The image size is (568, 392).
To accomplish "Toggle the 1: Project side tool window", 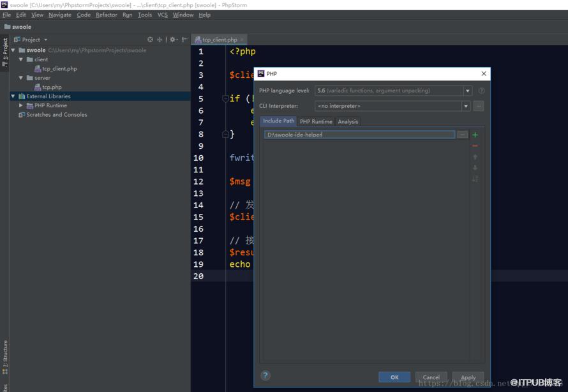I will click(5, 52).
